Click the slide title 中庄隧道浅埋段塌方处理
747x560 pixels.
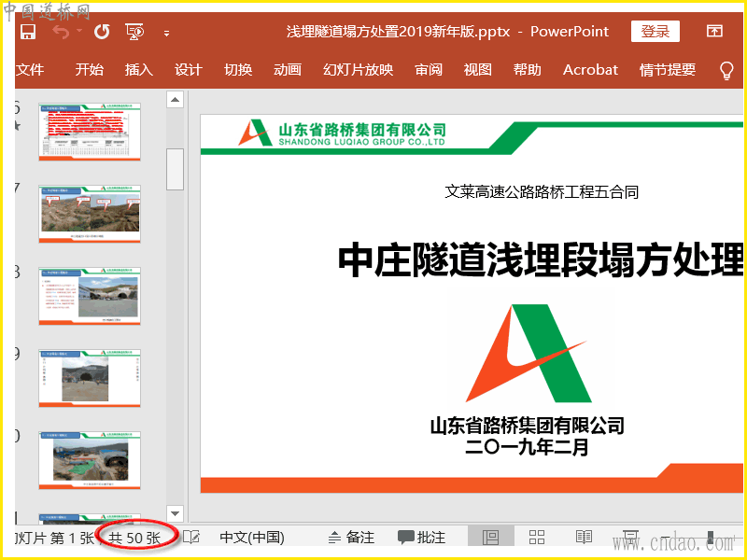click(x=541, y=260)
